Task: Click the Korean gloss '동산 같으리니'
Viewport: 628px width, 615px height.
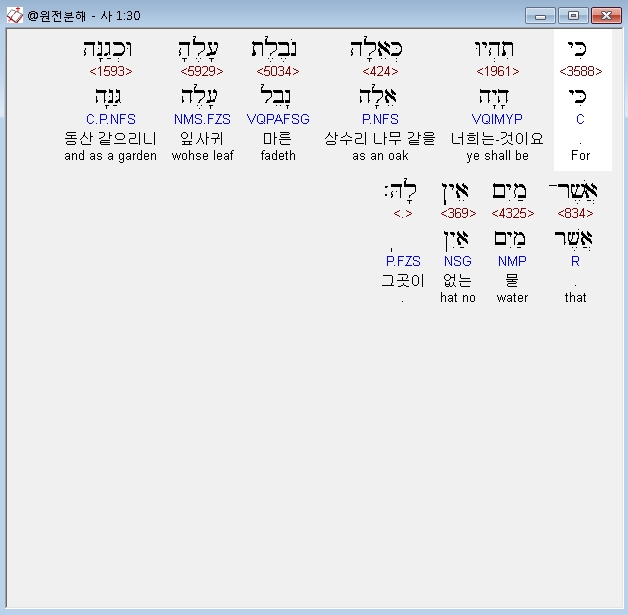Action: tap(110, 139)
